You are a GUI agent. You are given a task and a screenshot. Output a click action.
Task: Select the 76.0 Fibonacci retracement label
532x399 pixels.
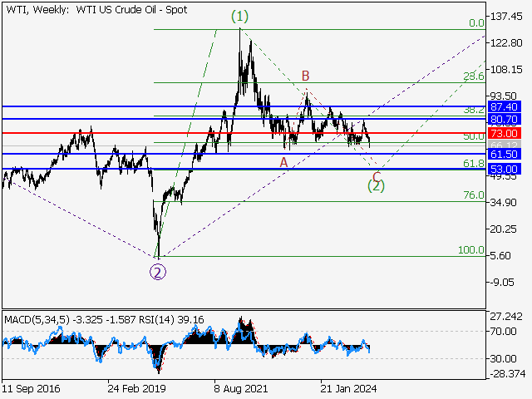pos(473,195)
